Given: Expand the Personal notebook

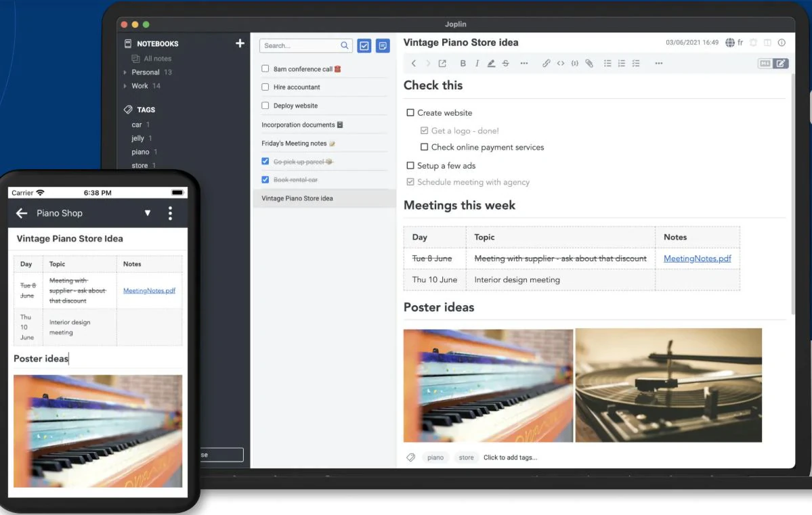Looking at the screenshot, I should point(125,72).
